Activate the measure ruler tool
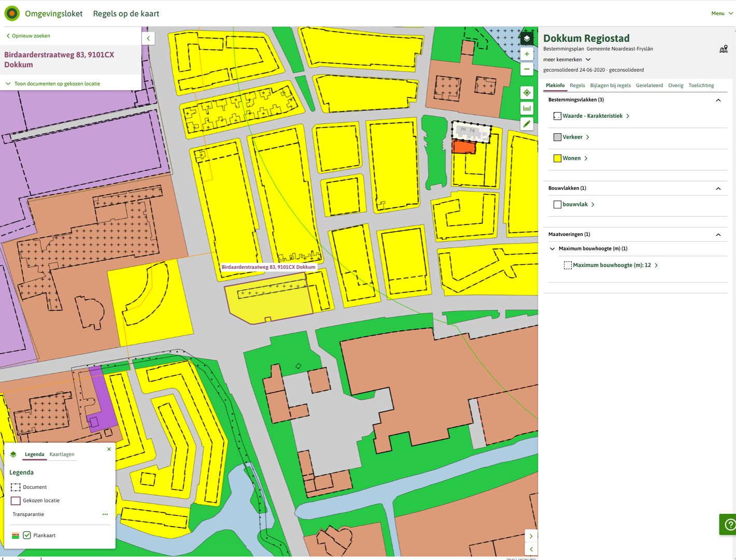Screen dimensions: 736x560 pyautogui.click(x=527, y=108)
